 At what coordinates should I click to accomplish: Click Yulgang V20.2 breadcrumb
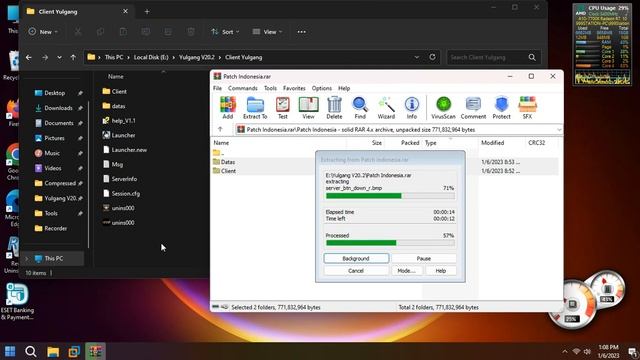(x=197, y=58)
